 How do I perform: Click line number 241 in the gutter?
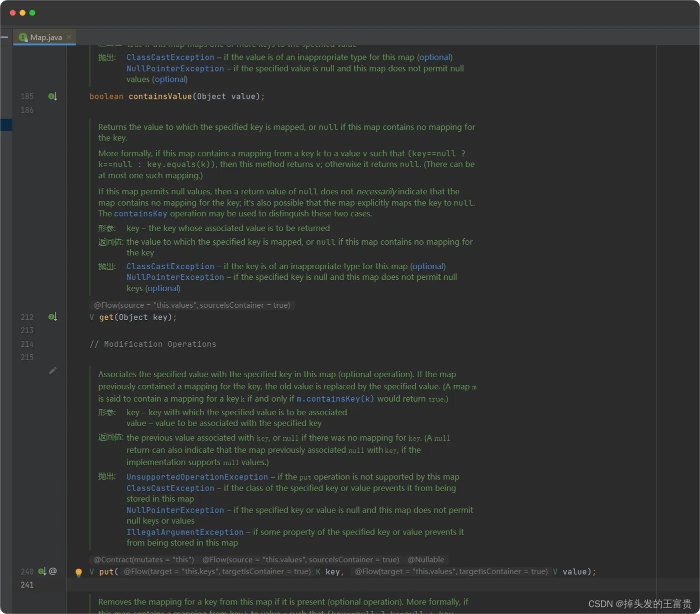[x=27, y=585]
